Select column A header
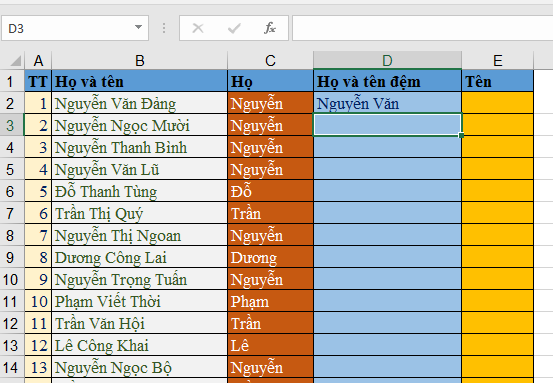553x383 pixels. click(38, 61)
